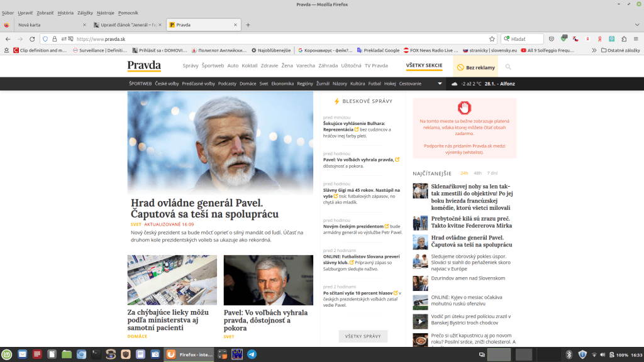Switch Najčítanejšie filter to 7 dní
Viewport: 644px width, 362px height.
pos(492,173)
